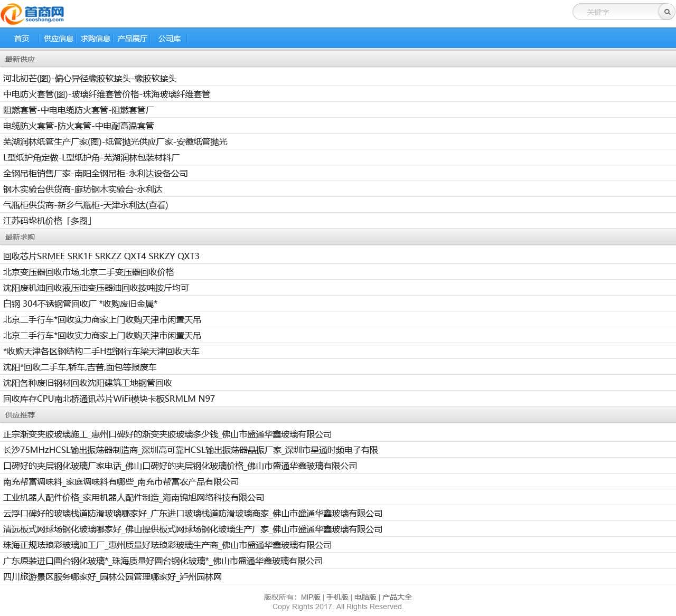Open 回收库存CPU南北桥通讯芯片 listing
This screenshot has height=616, width=676.
click(x=109, y=399)
